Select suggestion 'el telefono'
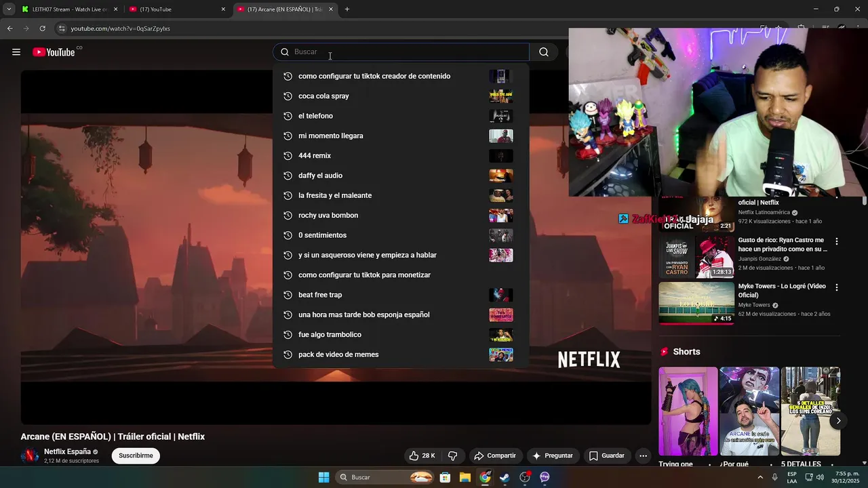 pyautogui.click(x=401, y=116)
